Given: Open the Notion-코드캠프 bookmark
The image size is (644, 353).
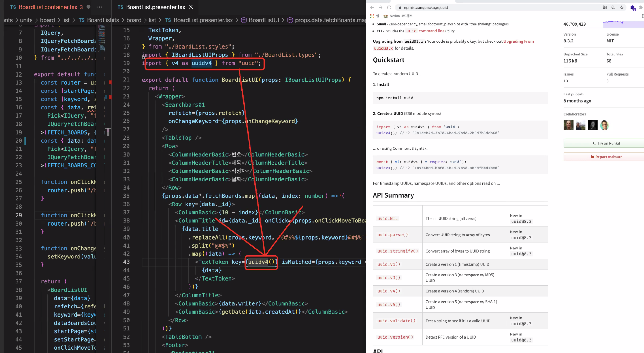Looking at the screenshot, I should click(x=401, y=16).
